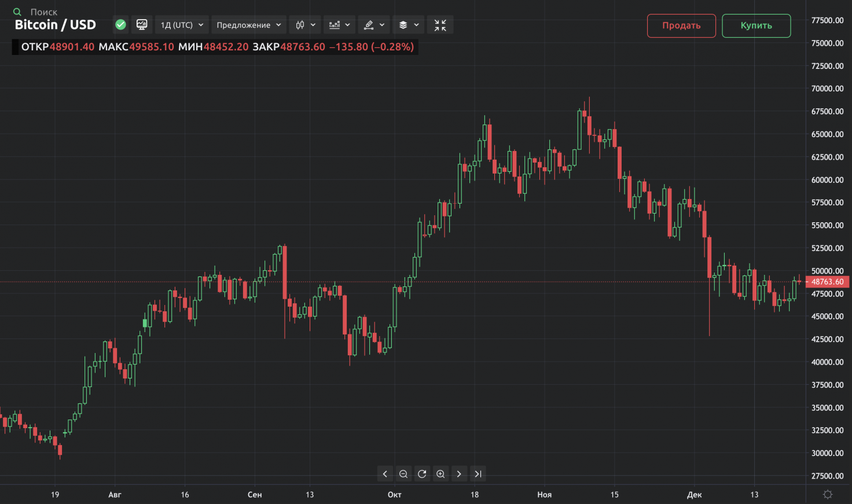Click the Купить buy button
Image resolution: width=852 pixels, height=504 pixels.
(x=756, y=25)
